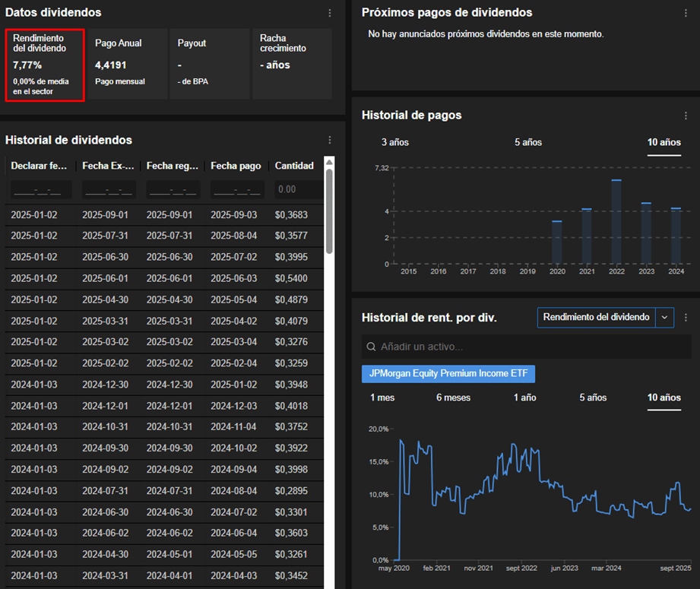Open Datos dividendos panel options menu

click(330, 13)
